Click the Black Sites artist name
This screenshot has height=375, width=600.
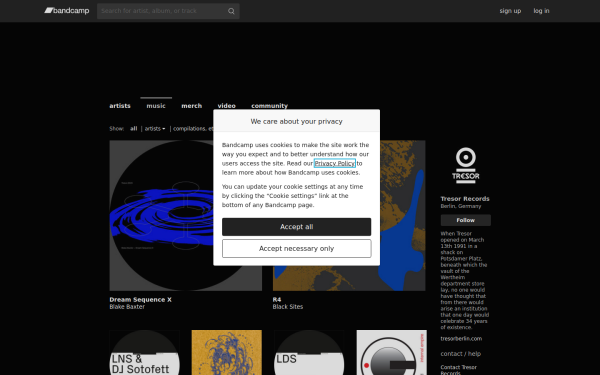[288, 307]
